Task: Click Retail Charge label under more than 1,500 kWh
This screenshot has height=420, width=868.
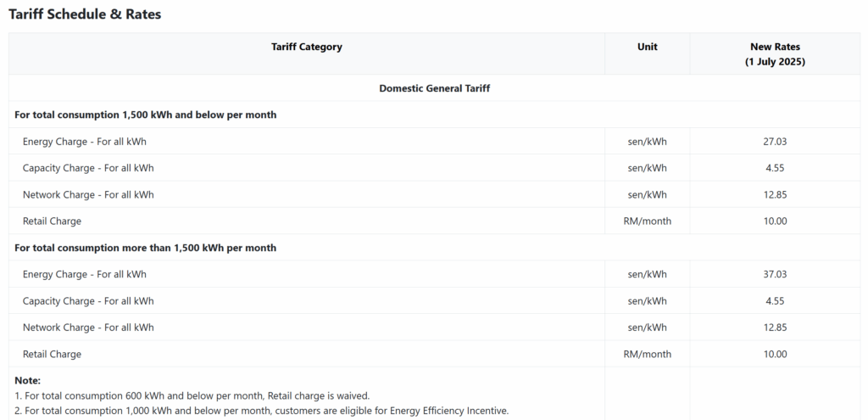Action: coord(52,354)
